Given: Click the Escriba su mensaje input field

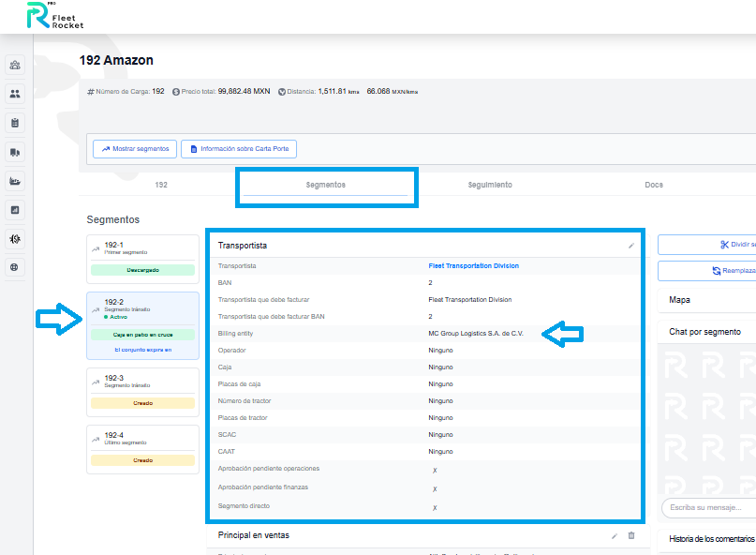Looking at the screenshot, I should click(709, 508).
